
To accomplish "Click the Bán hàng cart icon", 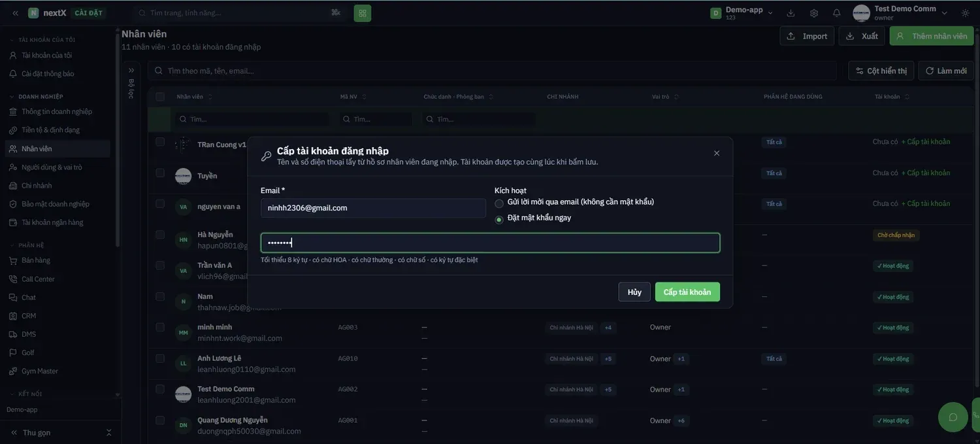I will [x=13, y=260].
